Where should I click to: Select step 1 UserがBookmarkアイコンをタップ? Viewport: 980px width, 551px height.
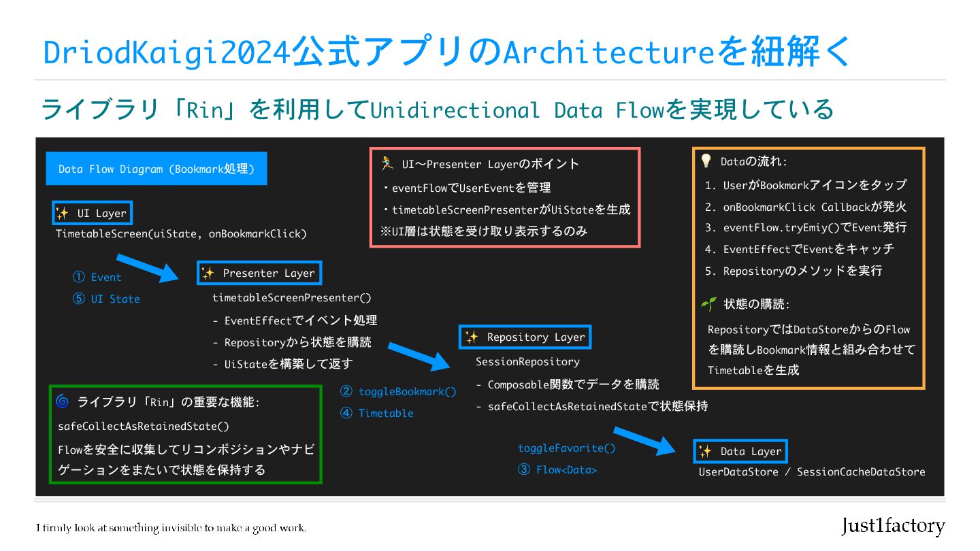click(x=806, y=184)
